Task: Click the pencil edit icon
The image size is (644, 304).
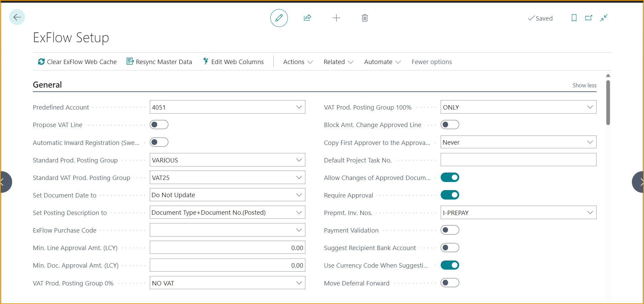Action: click(x=279, y=18)
